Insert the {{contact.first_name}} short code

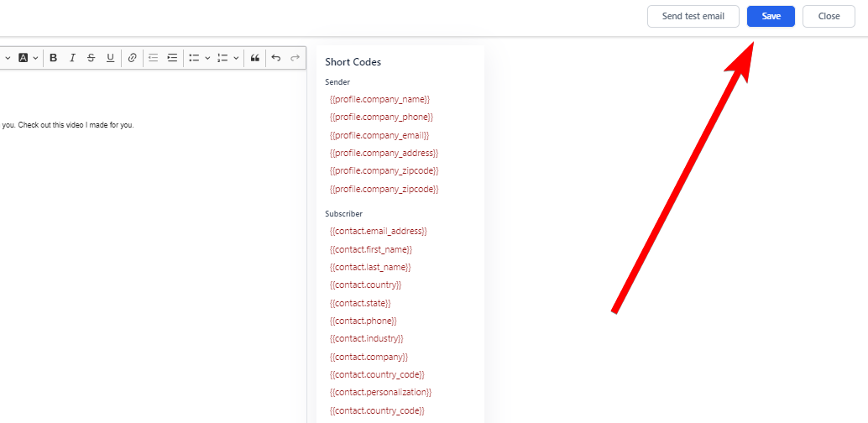click(x=371, y=249)
